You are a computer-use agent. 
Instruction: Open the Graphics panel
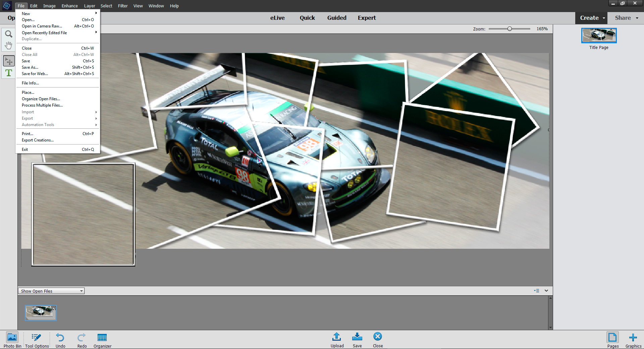(633, 337)
